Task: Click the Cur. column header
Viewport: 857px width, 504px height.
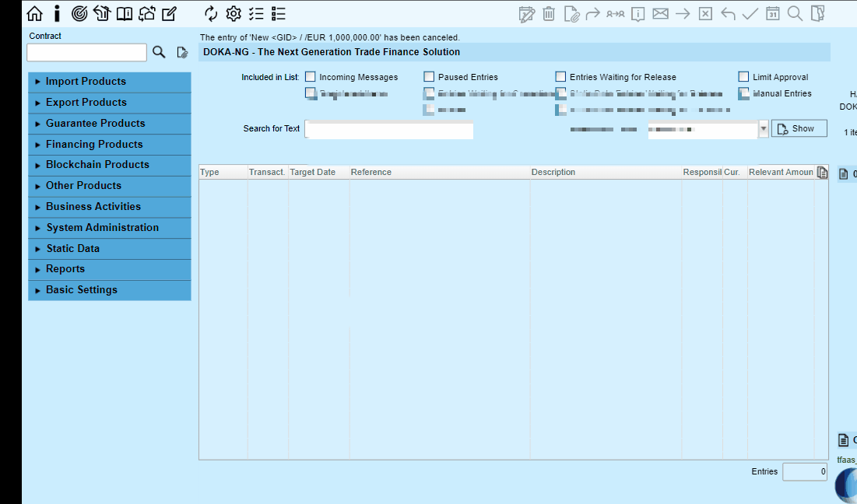Action: tap(735, 172)
